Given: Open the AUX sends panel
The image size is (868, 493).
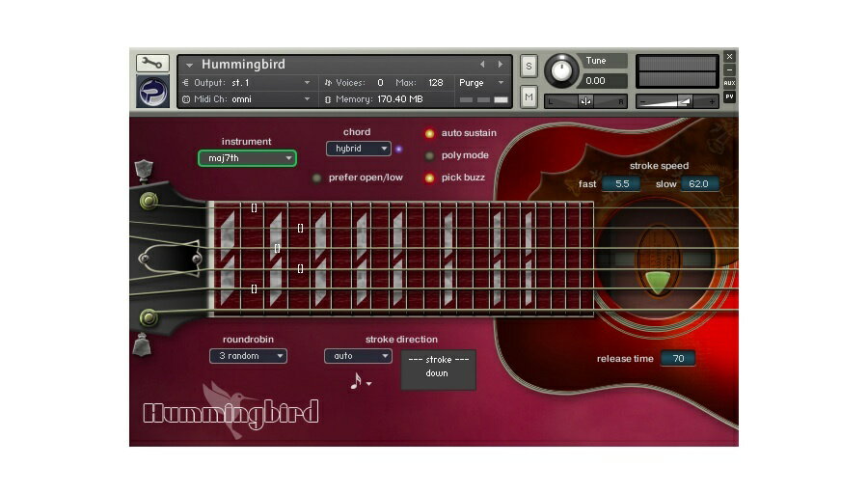Looking at the screenshot, I should pos(729,83).
